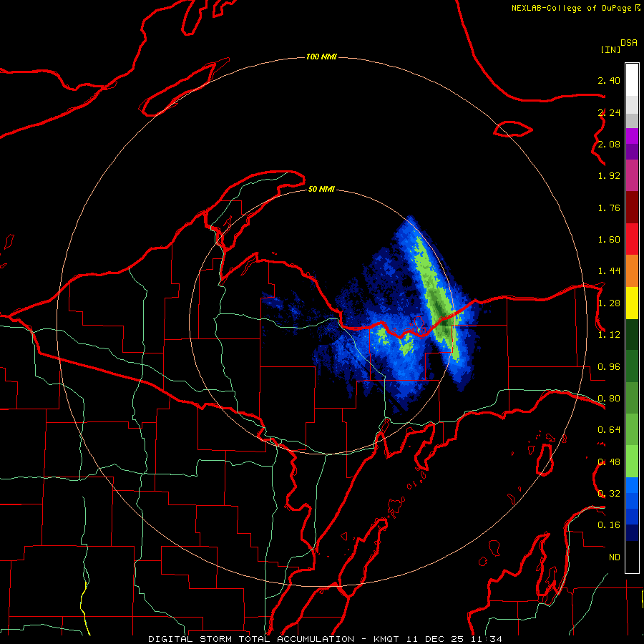The width and height of the screenshot is (644, 644).
Task: Select the 0.48 legend value
Action: coord(609,462)
